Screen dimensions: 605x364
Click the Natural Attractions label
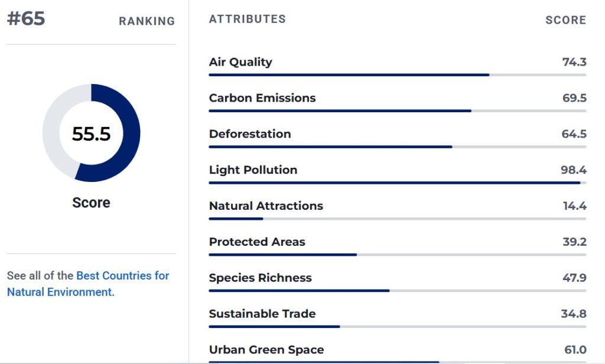point(266,206)
